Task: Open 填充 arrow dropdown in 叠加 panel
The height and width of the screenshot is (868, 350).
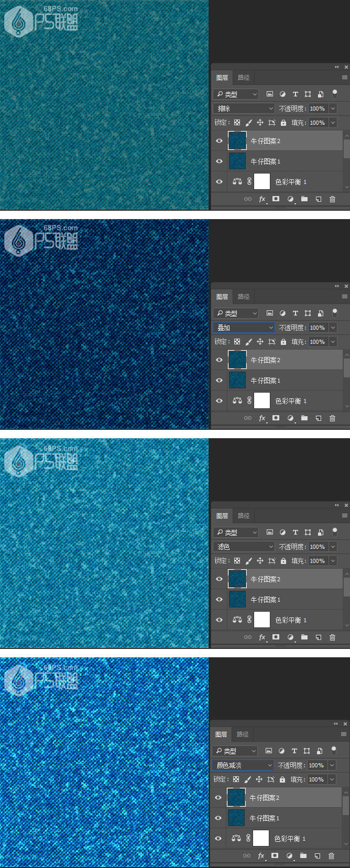Action: pyautogui.click(x=332, y=342)
